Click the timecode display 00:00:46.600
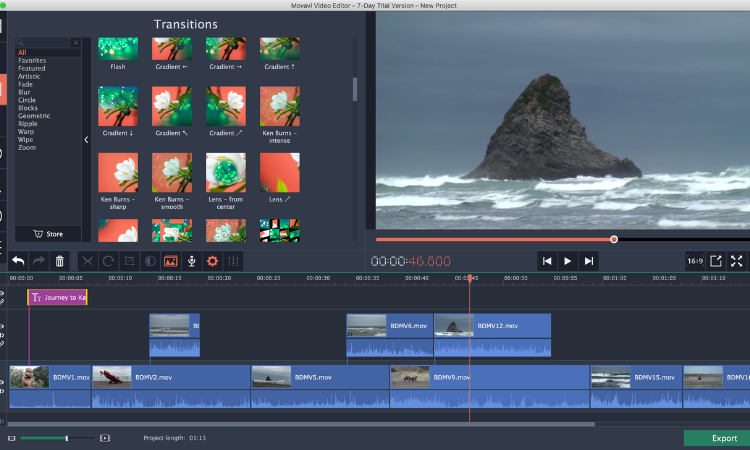Image resolution: width=750 pixels, height=450 pixels. coord(410,261)
